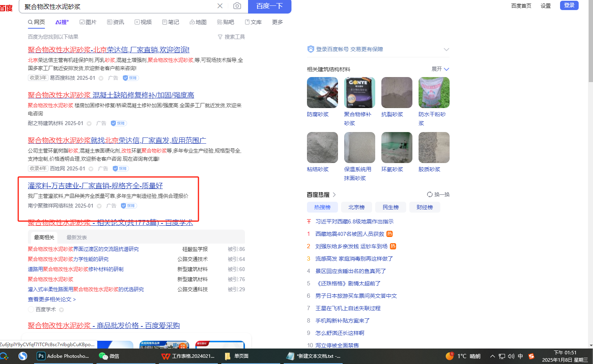Open the 百度爱采购 wholesale price result
Screen dimensions: 593x364
pos(104,325)
